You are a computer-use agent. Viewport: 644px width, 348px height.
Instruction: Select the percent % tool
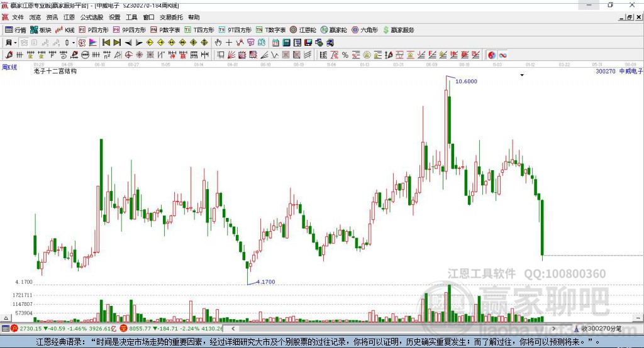pos(345,55)
